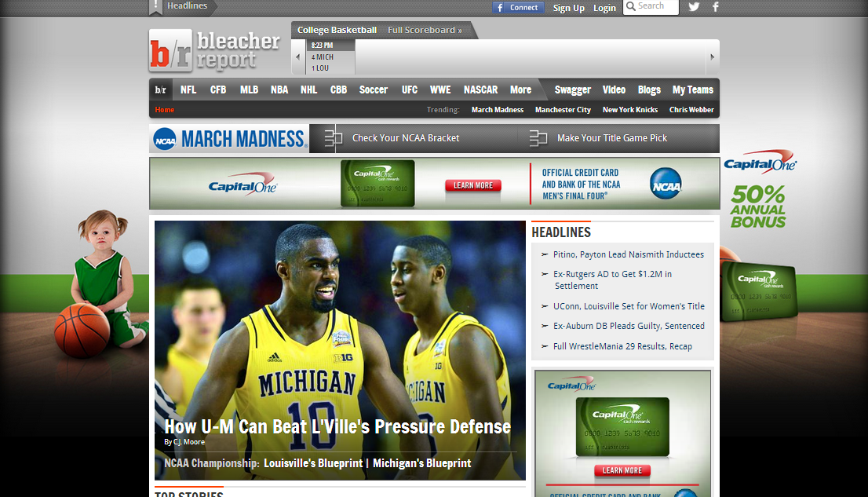Click Learn More in the sidebar ad
The image size is (868, 497).
pyautogui.click(x=622, y=470)
